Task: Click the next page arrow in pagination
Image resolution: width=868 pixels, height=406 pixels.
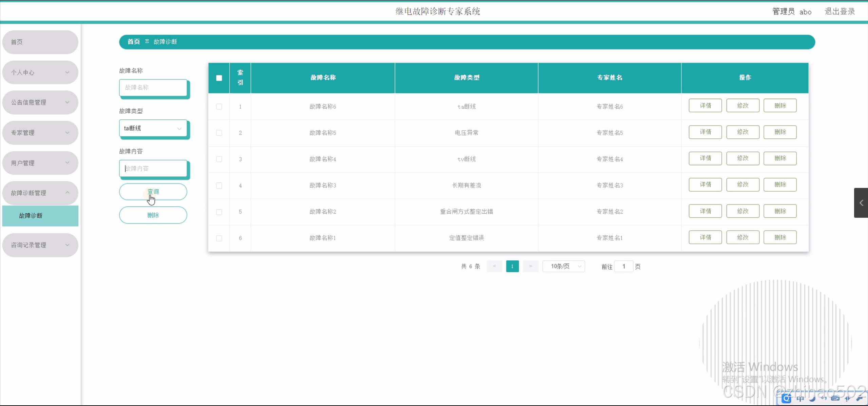Action: 530,266
